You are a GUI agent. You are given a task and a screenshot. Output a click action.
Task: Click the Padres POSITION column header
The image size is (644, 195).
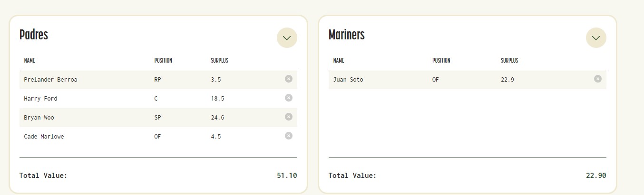[163, 61]
